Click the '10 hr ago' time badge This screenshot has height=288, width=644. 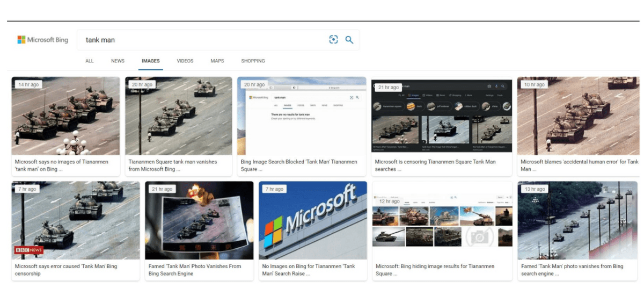point(533,84)
